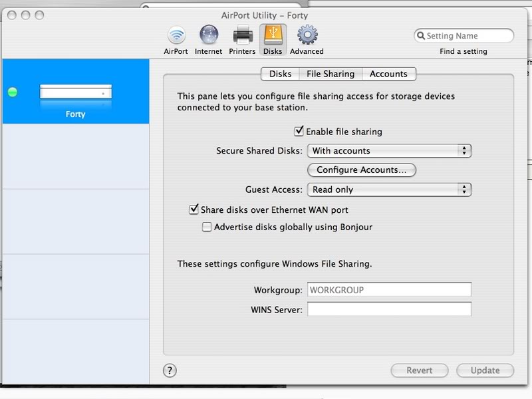The height and width of the screenshot is (399, 532).
Task: Click the 'Find a setting' label
Action: [x=463, y=51]
